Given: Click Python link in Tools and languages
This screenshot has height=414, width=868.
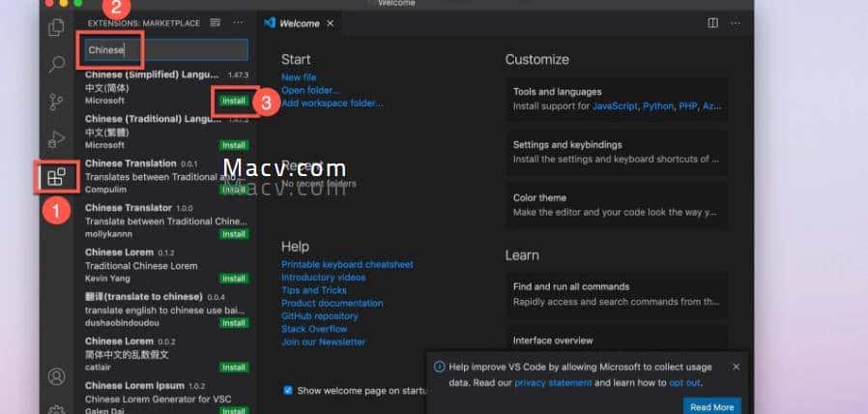Looking at the screenshot, I should [658, 105].
